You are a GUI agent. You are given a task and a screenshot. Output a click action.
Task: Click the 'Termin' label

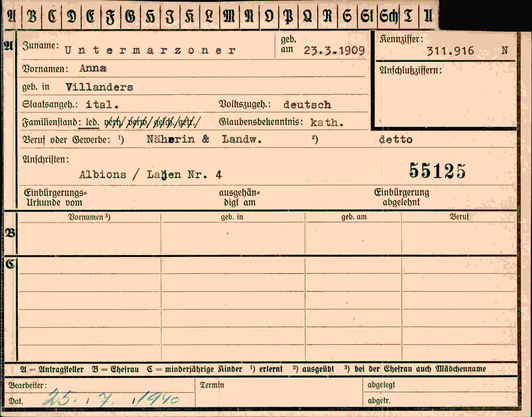212,385
